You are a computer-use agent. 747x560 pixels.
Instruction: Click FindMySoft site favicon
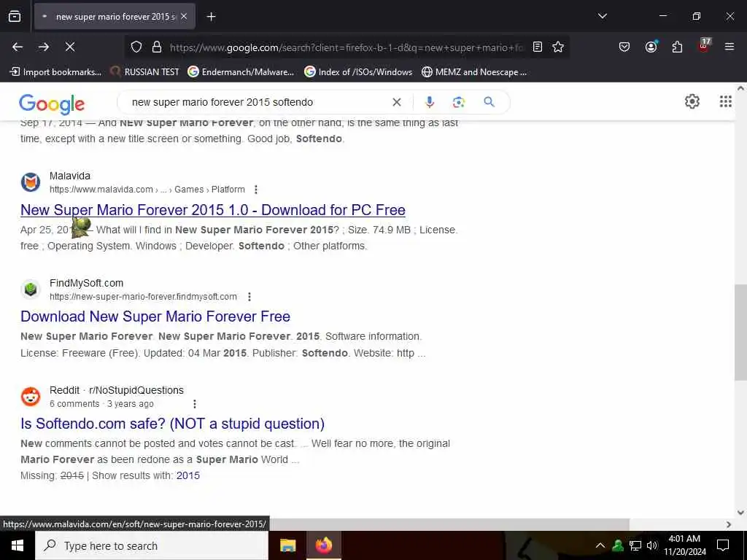[x=31, y=289]
